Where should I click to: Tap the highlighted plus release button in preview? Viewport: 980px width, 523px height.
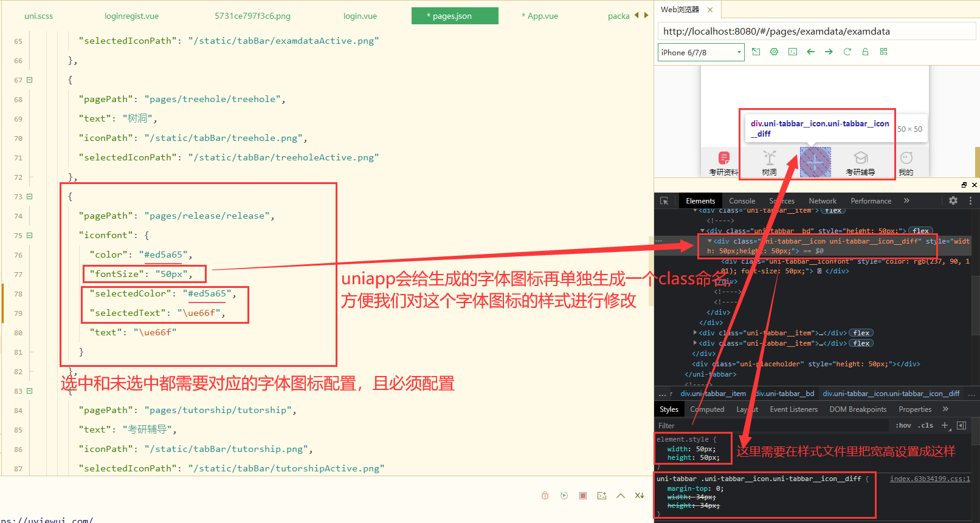pyautogui.click(x=815, y=162)
